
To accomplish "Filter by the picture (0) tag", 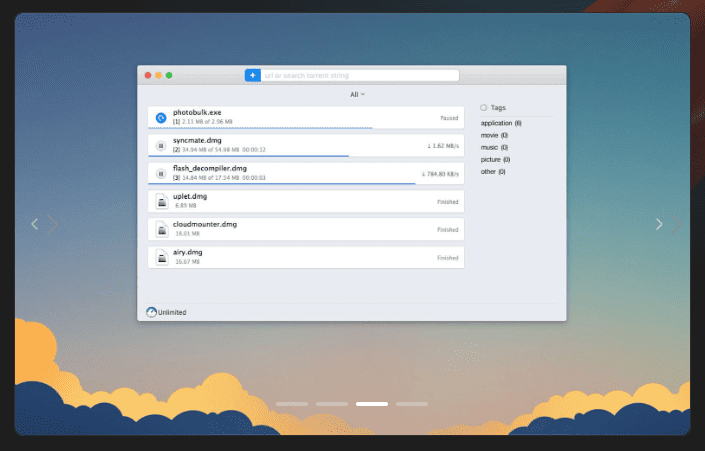I will 495,160.
